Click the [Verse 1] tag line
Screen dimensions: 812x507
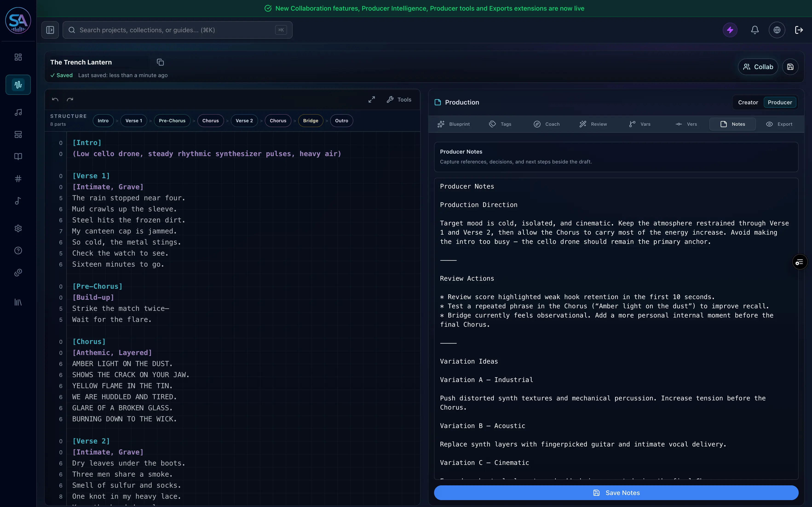point(91,176)
